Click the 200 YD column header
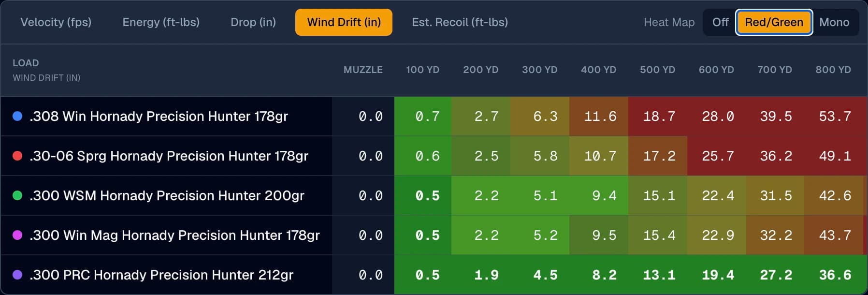The image size is (868, 295). pos(480,70)
